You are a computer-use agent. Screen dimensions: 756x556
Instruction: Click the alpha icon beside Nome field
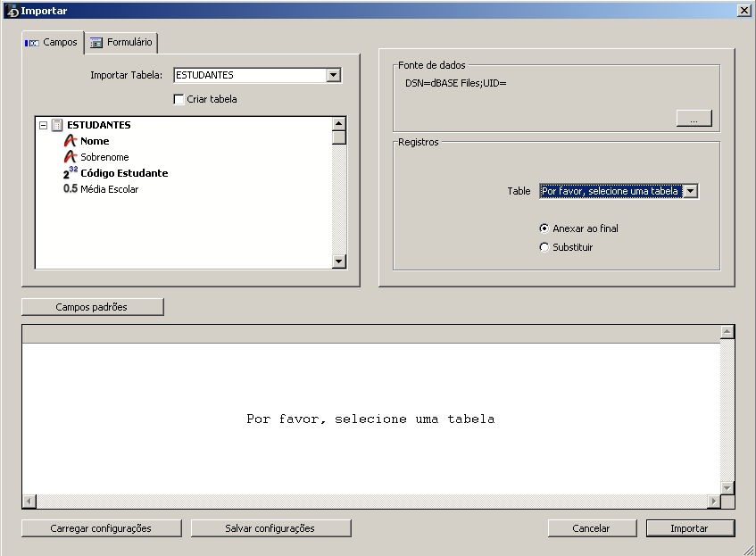71,141
